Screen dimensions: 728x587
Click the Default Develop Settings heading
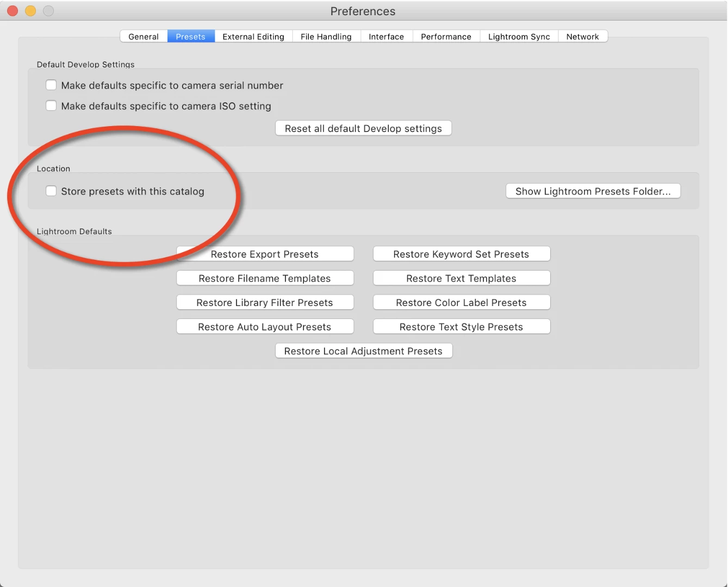pyautogui.click(x=85, y=64)
